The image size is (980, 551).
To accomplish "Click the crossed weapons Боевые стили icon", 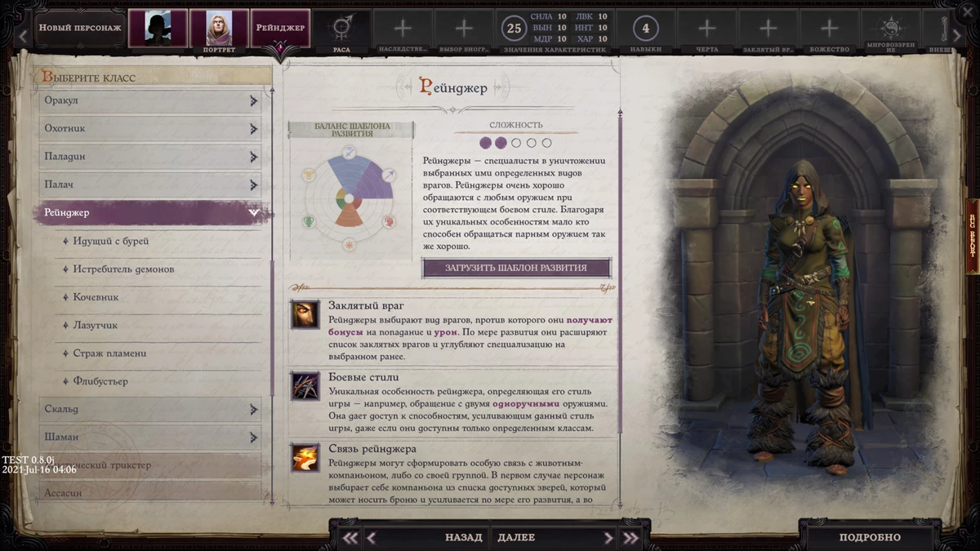I will click(304, 384).
